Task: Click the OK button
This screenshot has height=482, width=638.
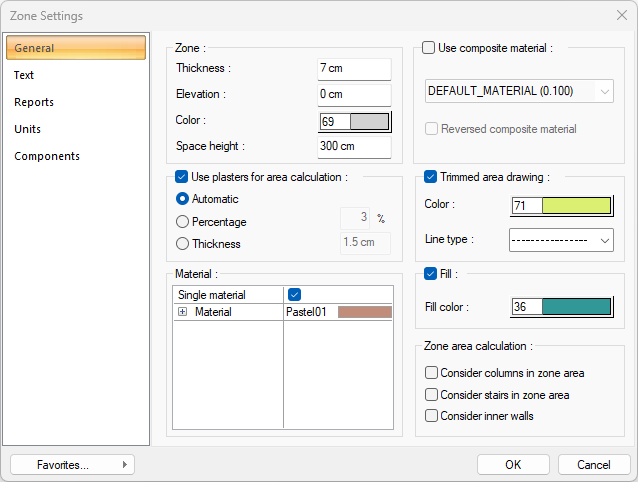Action: coord(513,464)
